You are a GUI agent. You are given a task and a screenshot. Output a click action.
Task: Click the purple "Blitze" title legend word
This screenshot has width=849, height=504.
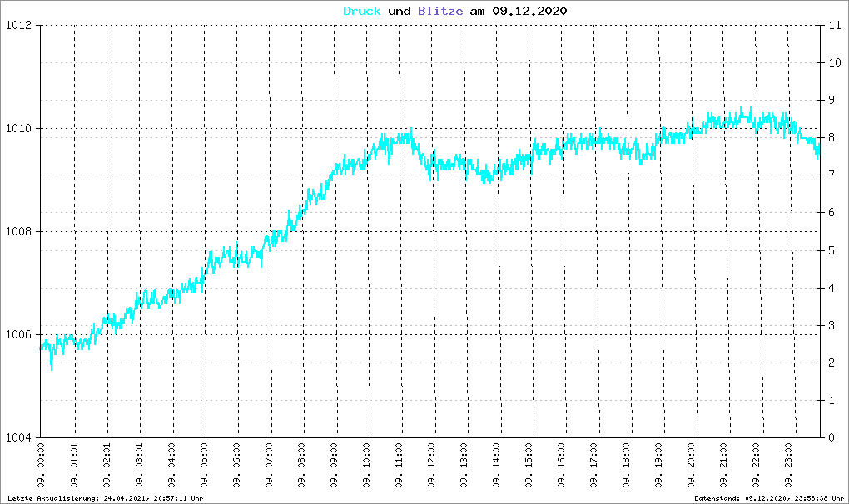coord(434,11)
